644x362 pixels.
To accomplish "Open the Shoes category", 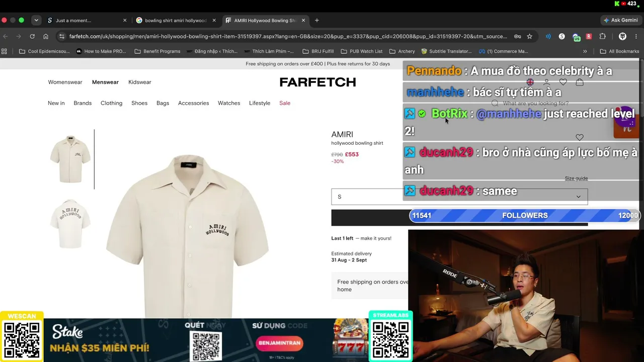I will [139, 103].
